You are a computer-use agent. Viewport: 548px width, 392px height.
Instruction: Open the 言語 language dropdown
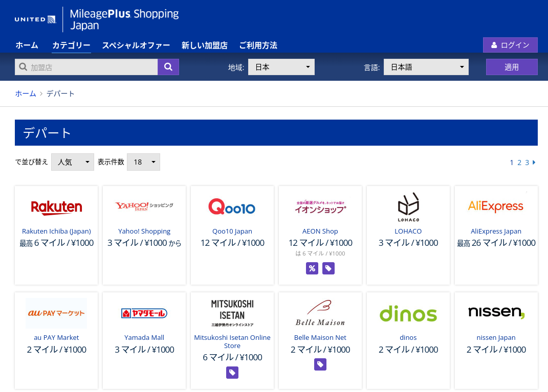pyautogui.click(x=426, y=67)
